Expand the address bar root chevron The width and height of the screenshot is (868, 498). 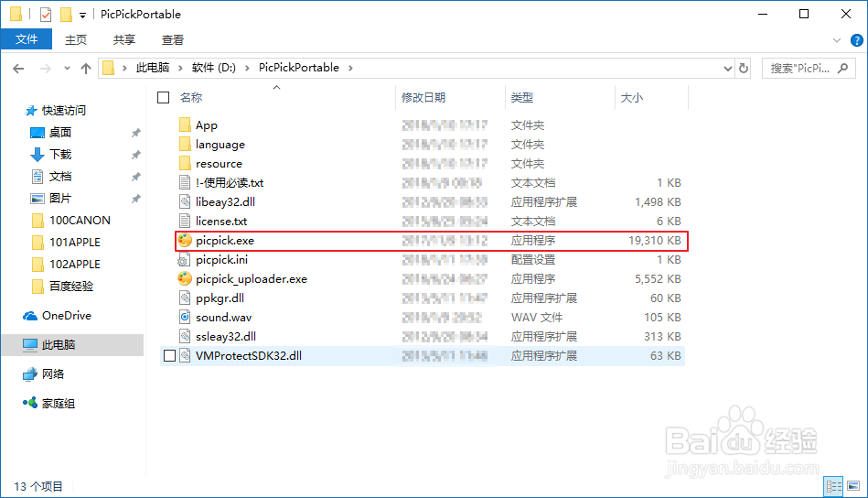(124, 68)
